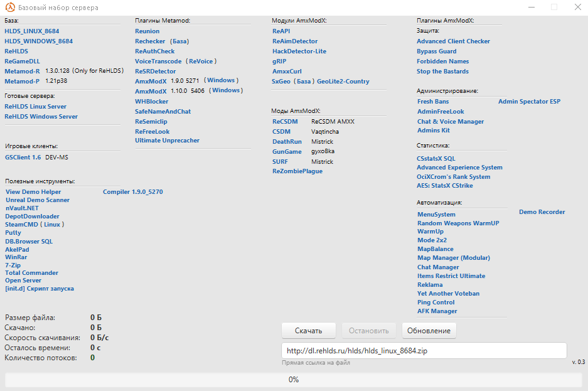Click the ReCSDM mod link
This screenshot has width=588, height=391.
pos(285,122)
